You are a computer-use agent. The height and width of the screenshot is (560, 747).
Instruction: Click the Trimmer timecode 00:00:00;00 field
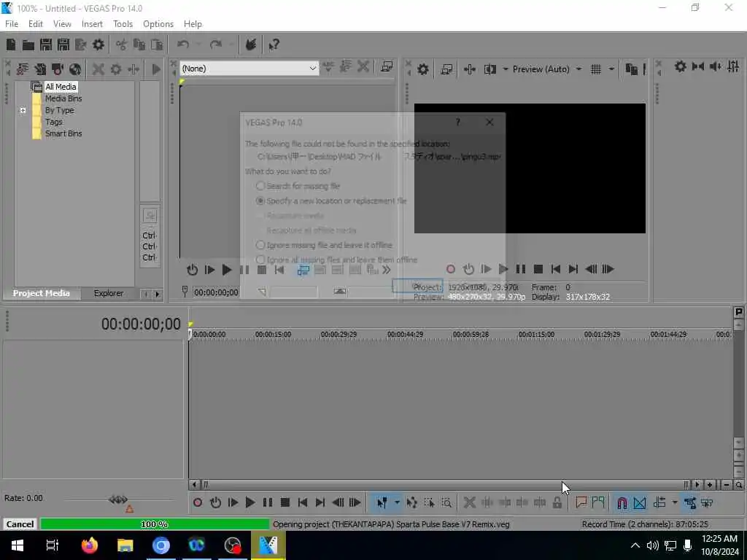(216, 292)
